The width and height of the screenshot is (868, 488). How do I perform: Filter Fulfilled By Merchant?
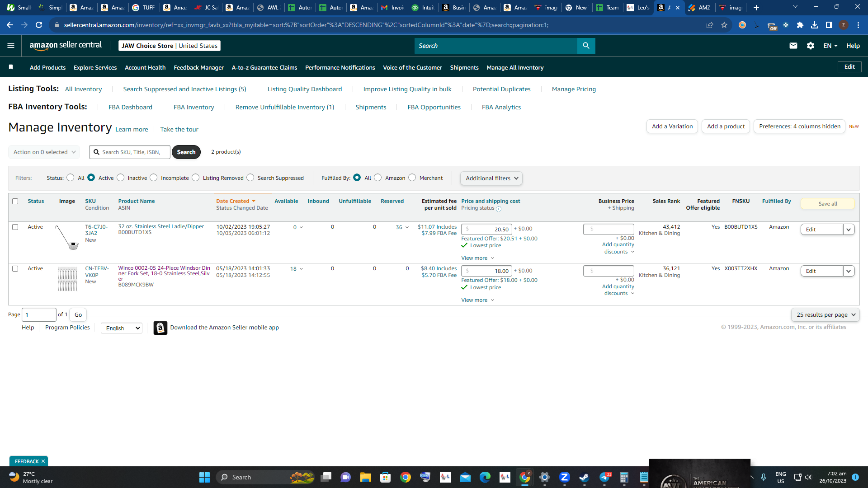[x=412, y=178]
